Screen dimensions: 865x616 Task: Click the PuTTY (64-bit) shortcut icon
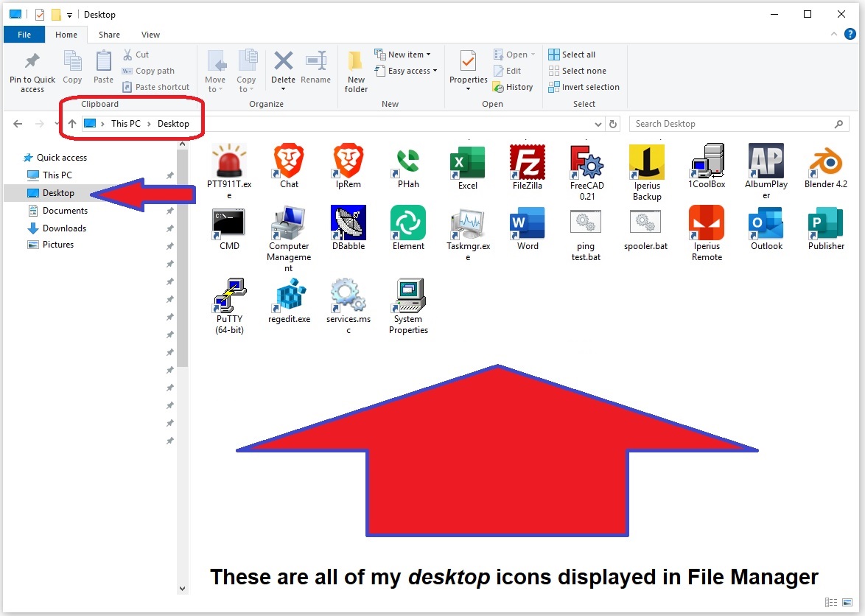[229, 296]
